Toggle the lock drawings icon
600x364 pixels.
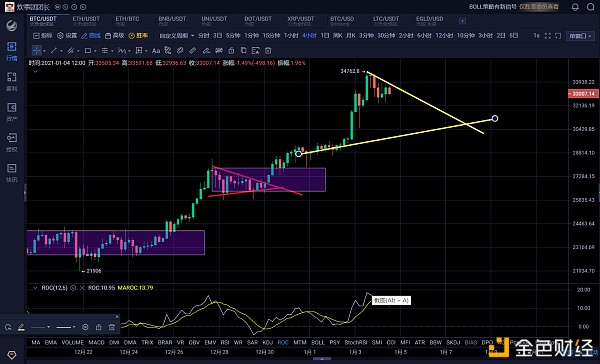pos(231,51)
